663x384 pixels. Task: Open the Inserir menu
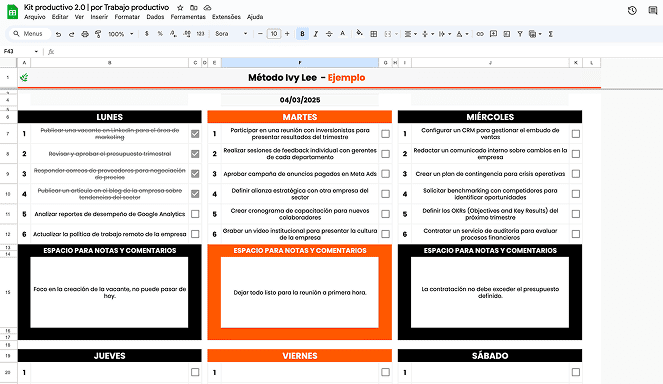pyautogui.click(x=99, y=17)
